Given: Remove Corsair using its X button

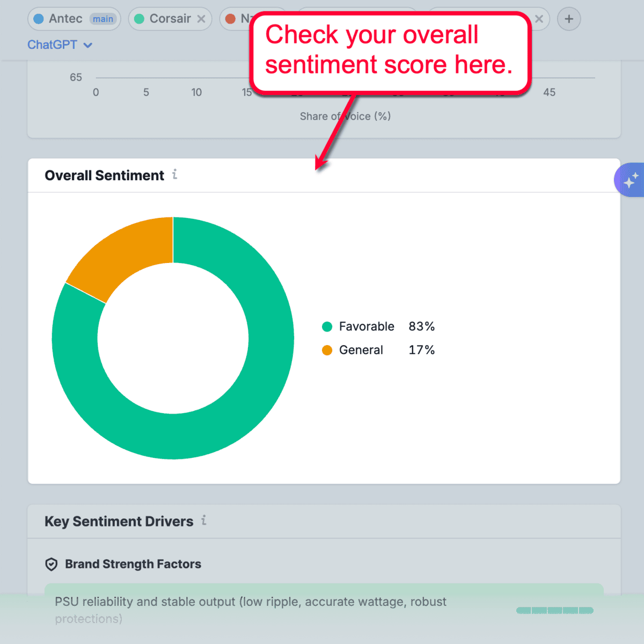Looking at the screenshot, I should (x=202, y=19).
